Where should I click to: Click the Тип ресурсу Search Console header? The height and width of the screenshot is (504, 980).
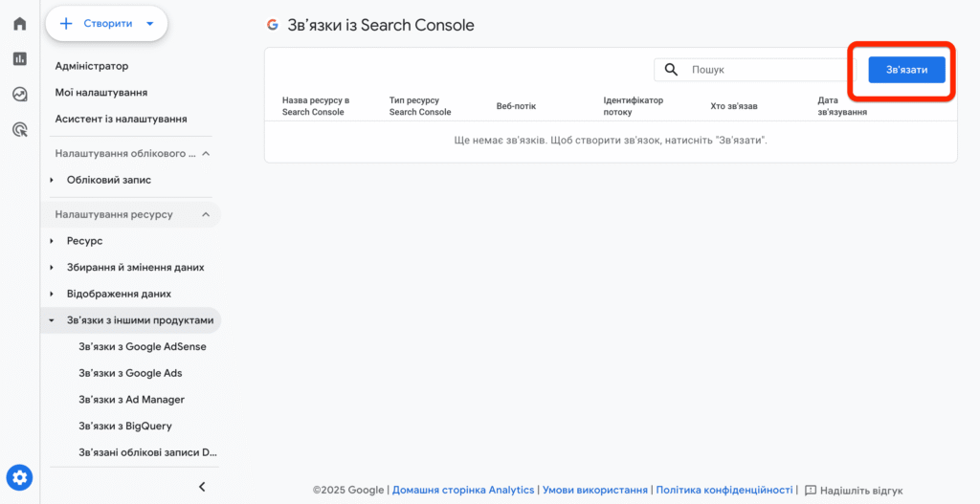click(x=420, y=106)
